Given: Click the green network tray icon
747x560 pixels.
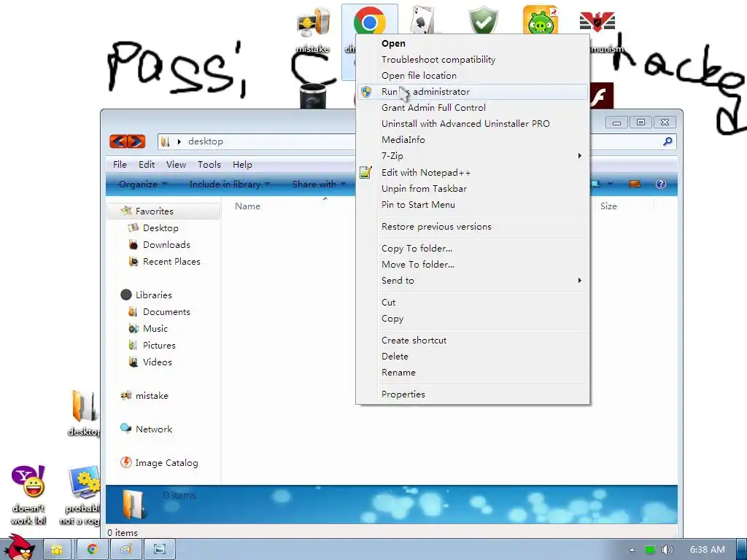Looking at the screenshot, I should pos(650,550).
